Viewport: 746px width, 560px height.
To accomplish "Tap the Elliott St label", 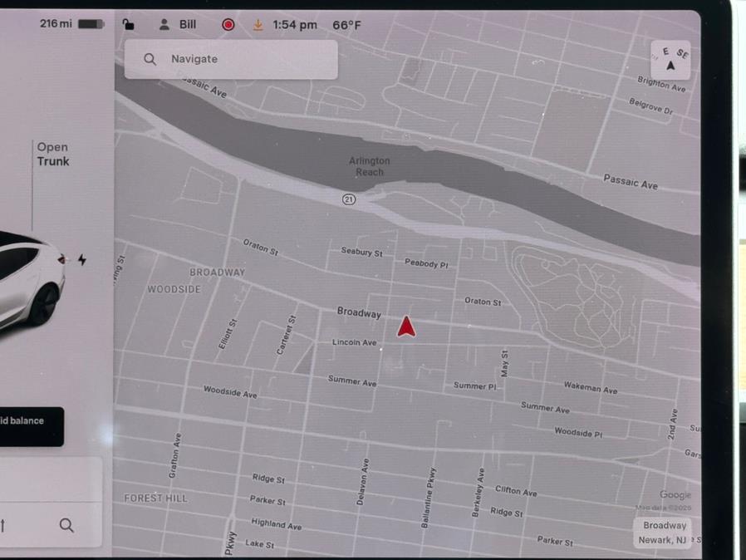I will click(x=228, y=334).
